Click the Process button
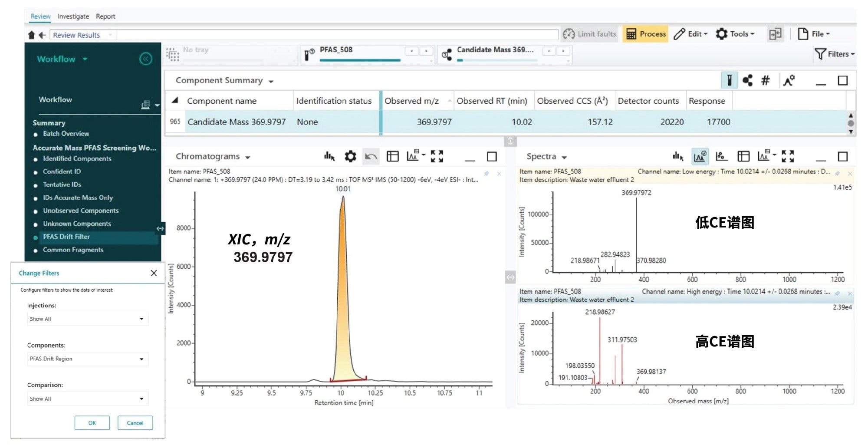The width and height of the screenshot is (868, 448). [646, 34]
